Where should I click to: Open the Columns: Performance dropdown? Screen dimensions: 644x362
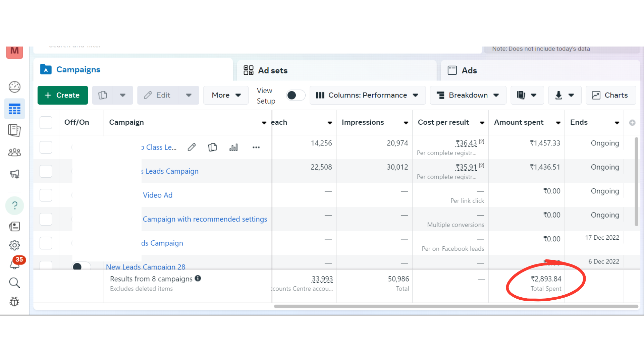[367, 95]
